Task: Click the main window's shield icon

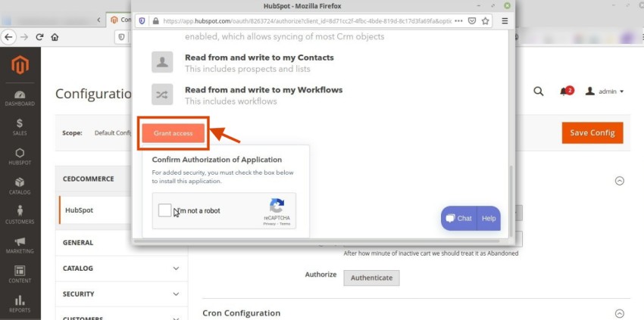Action: point(121,37)
